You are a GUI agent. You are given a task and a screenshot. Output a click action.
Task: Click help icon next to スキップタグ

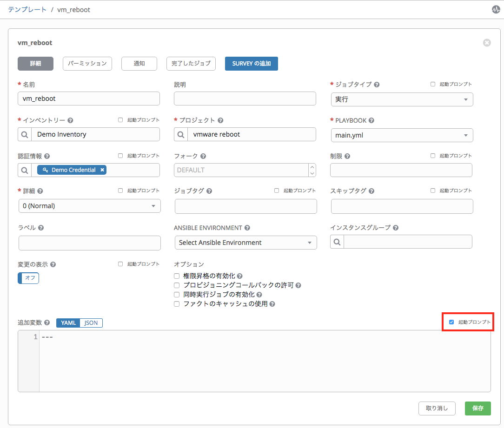pyautogui.click(x=371, y=191)
